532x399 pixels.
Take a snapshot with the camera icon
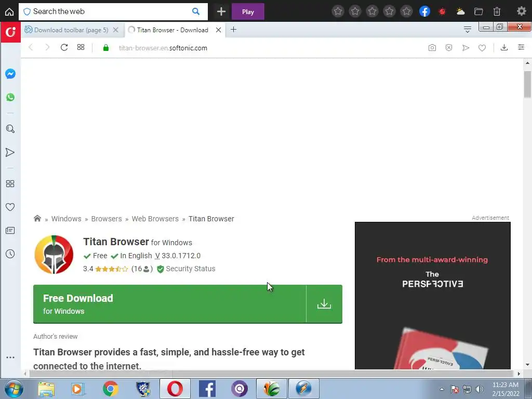(x=432, y=48)
